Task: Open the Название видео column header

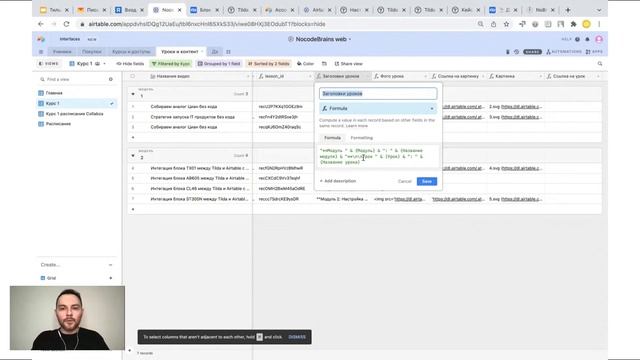Action: [200, 76]
